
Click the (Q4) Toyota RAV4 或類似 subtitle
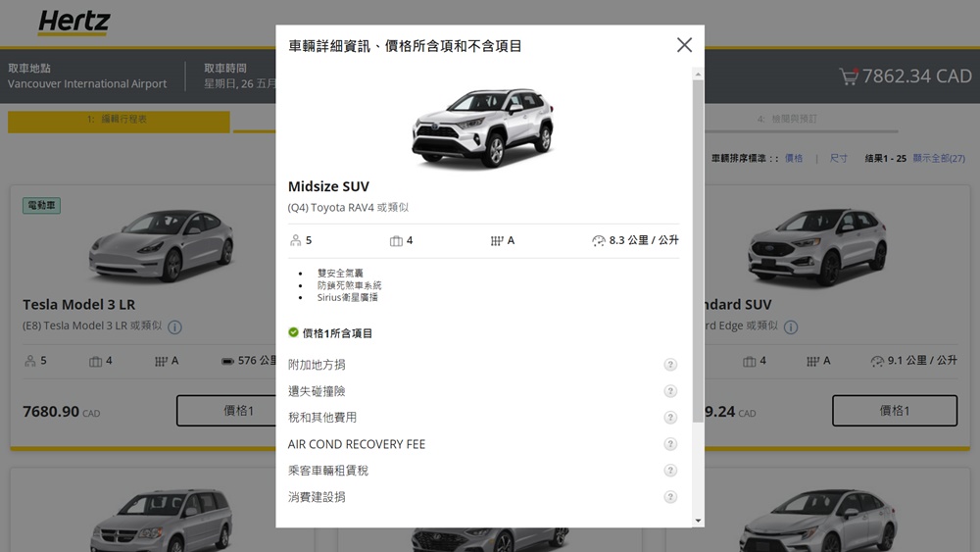coord(348,208)
